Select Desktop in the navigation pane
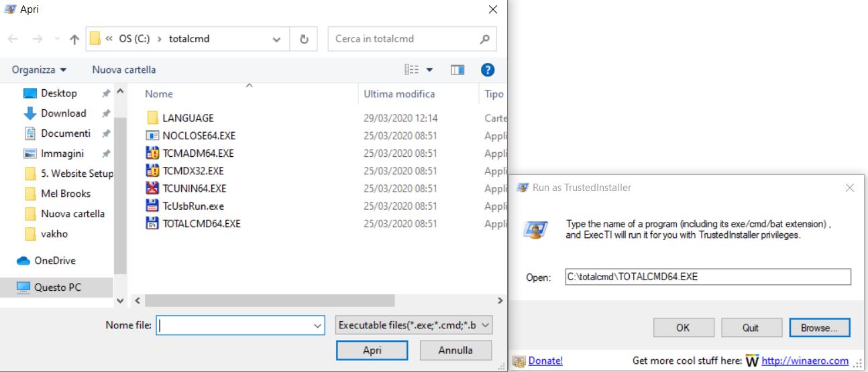Viewport: 868px width, 372px height. pyautogui.click(x=59, y=93)
